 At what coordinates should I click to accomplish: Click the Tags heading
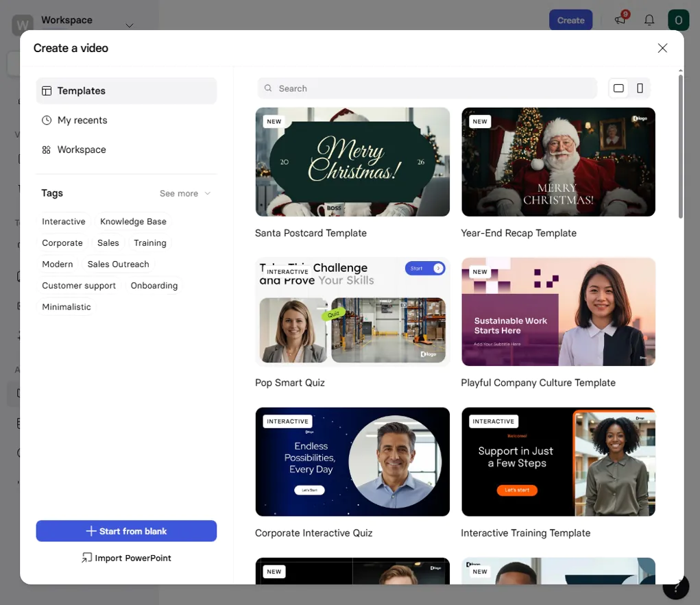(52, 193)
